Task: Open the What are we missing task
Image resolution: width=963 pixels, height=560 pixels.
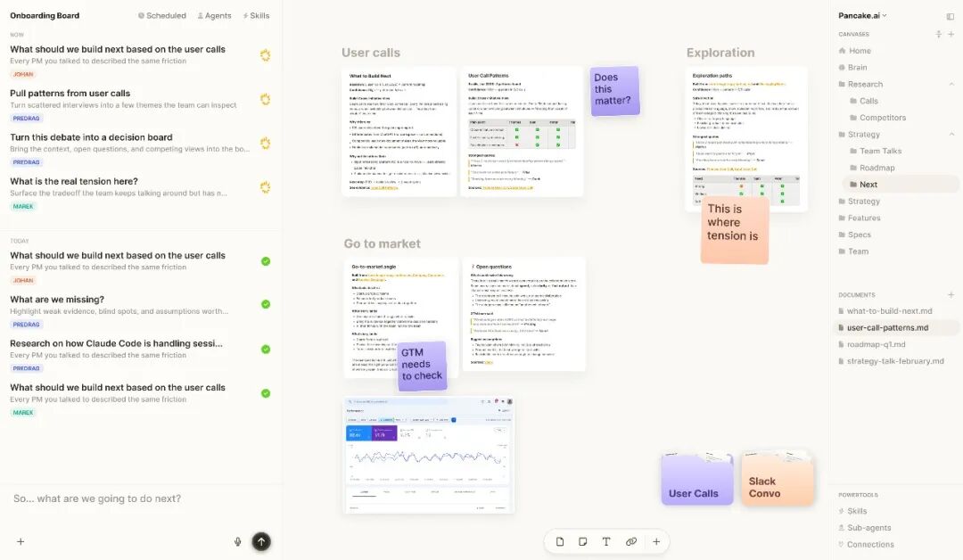Action: pyautogui.click(x=140, y=311)
